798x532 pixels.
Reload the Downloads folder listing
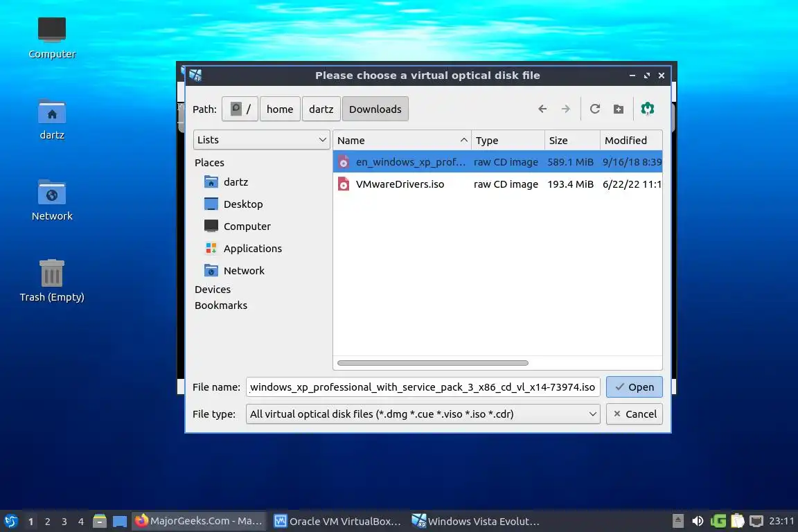click(594, 109)
